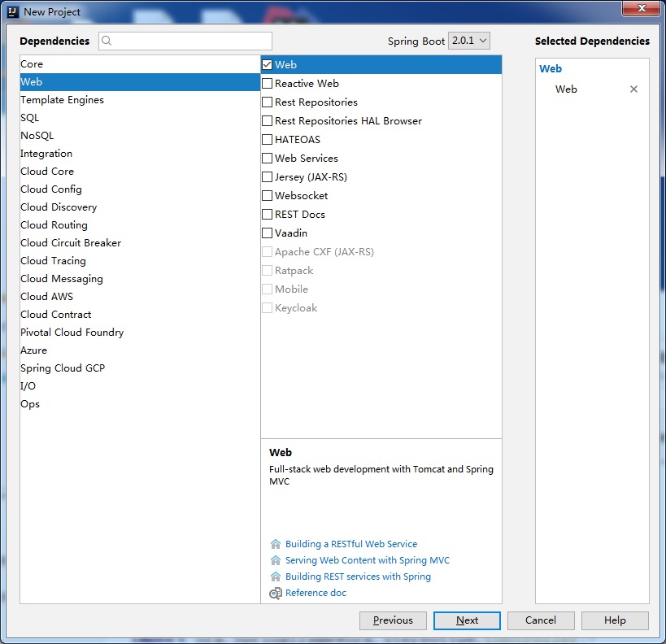Check the Web Services box
The width and height of the screenshot is (666, 644).
coord(268,158)
